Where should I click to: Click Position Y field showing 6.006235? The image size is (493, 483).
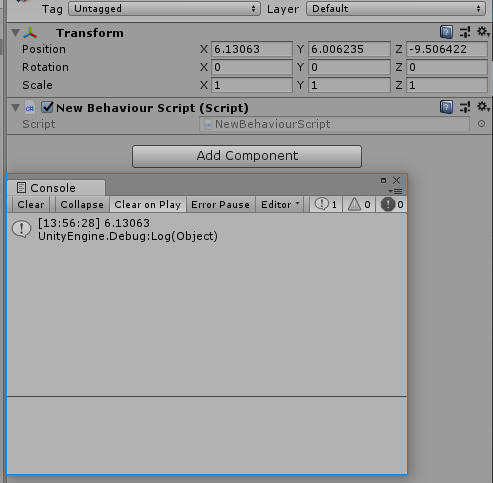point(349,49)
